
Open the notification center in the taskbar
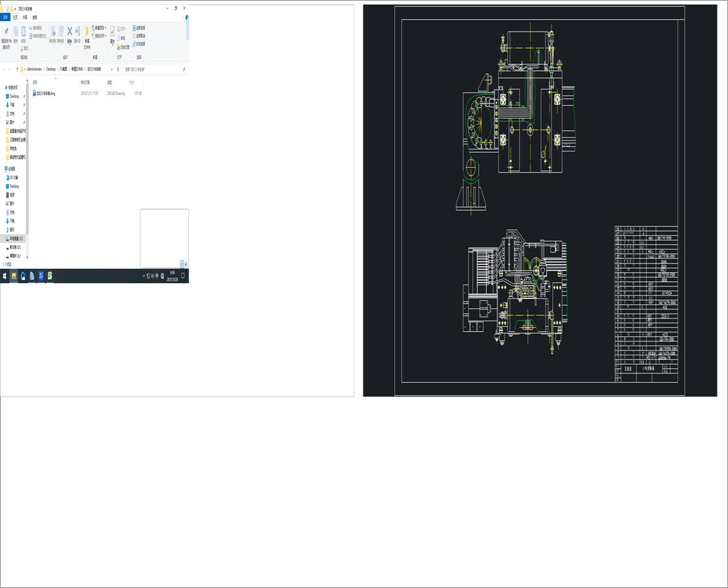(x=183, y=276)
